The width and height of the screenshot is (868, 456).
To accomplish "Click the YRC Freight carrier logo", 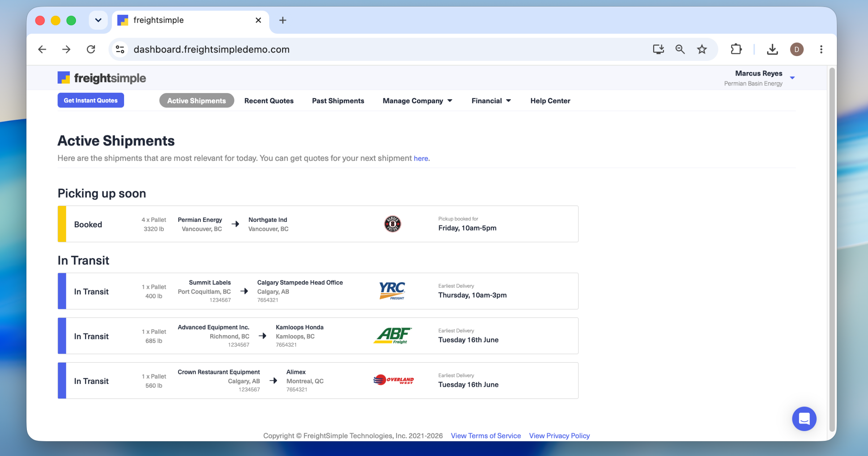I will pos(392,291).
